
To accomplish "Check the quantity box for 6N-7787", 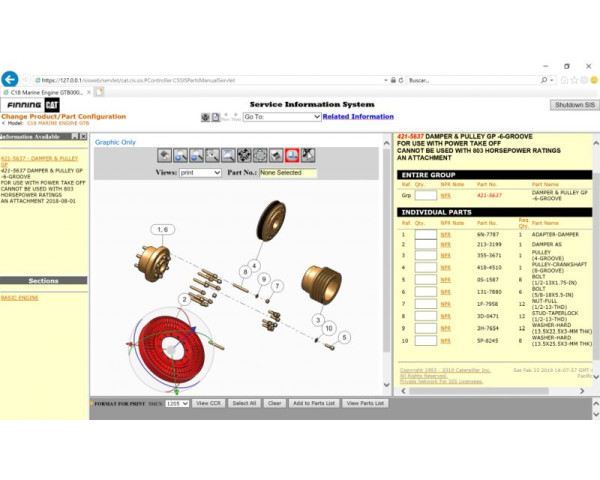I will (x=425, y=234).
